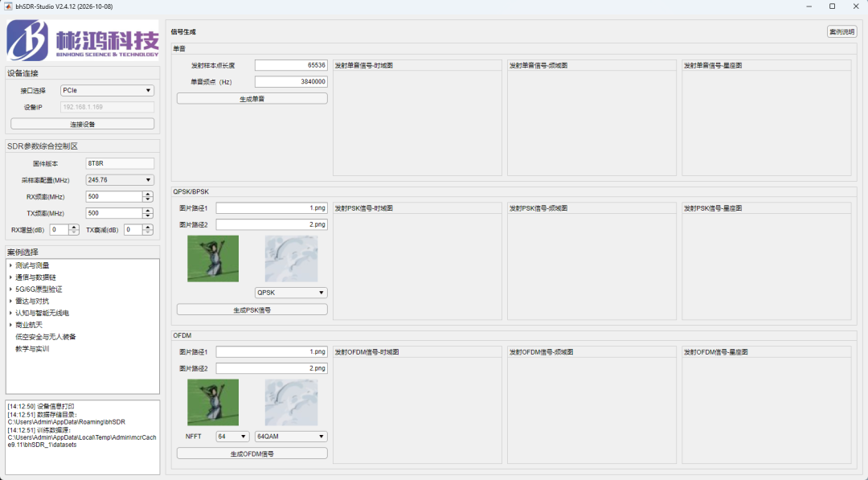Open the 接口选择 PCIe dropdown

(107, 90)
